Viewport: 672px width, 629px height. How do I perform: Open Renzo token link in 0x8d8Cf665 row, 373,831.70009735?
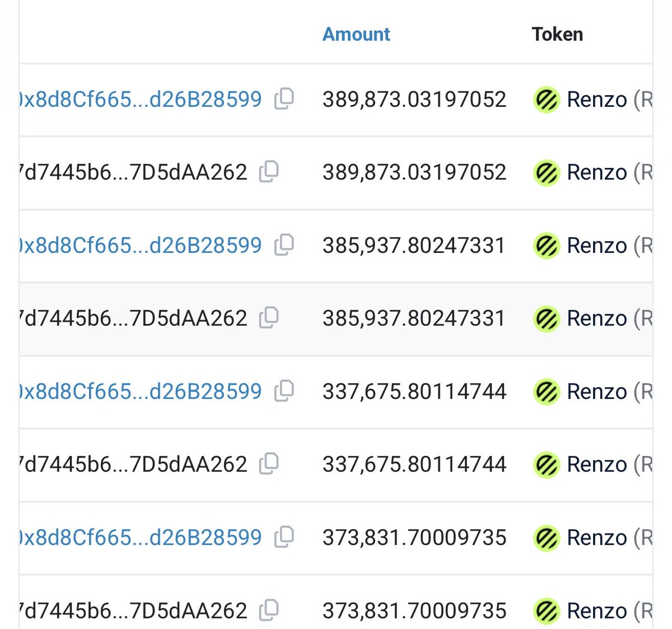[x=609, y=538]
